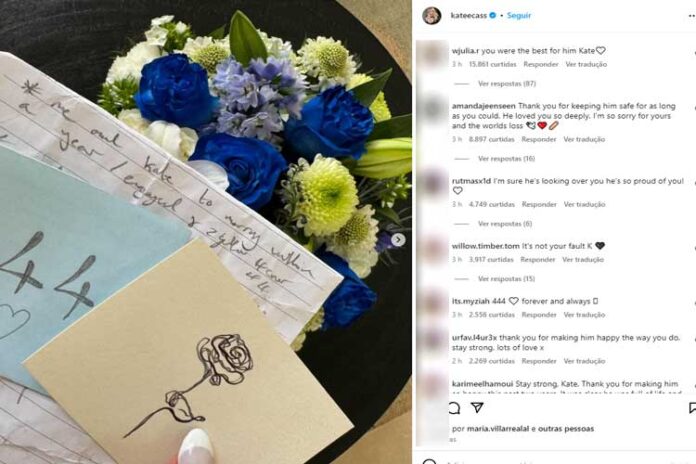Screen dimensions: 696x464
Task: Open post options three-dot menu
Action: [x=692, y=16]
